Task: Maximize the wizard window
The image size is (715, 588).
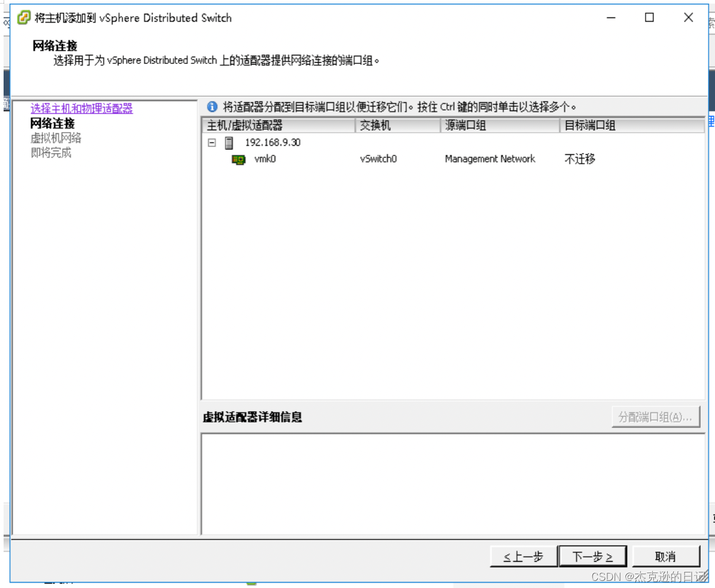Action: 649,18
